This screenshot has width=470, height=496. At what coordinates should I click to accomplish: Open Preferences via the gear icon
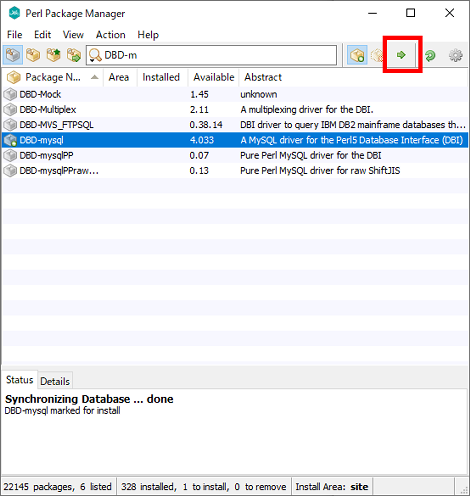point(456,55)
